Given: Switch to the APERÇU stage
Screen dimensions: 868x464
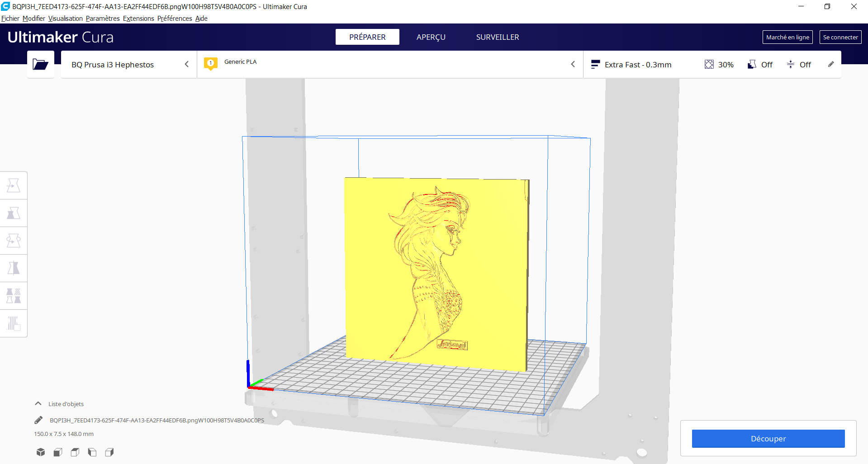Looking at the screenshot, I should (431, 37).
